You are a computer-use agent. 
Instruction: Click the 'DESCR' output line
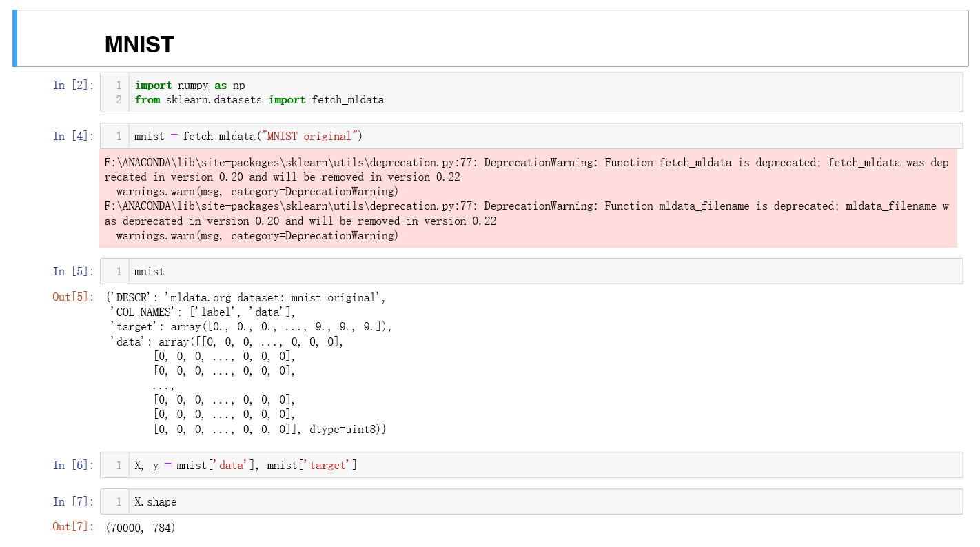246,298
